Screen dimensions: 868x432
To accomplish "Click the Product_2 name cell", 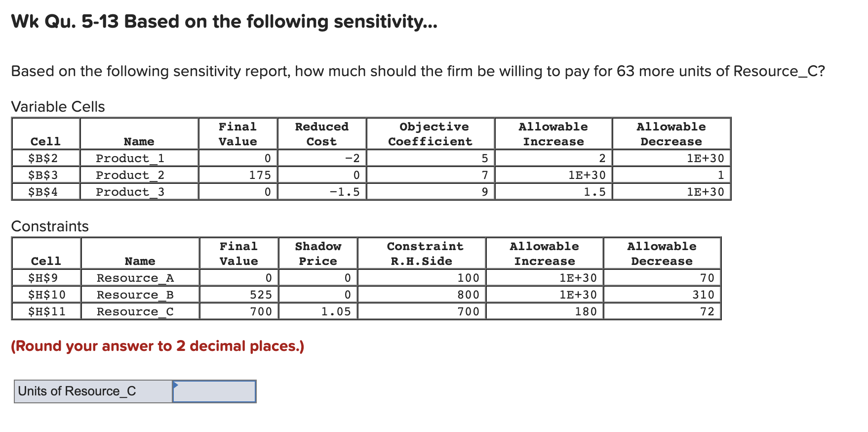I will click(131, 174).
